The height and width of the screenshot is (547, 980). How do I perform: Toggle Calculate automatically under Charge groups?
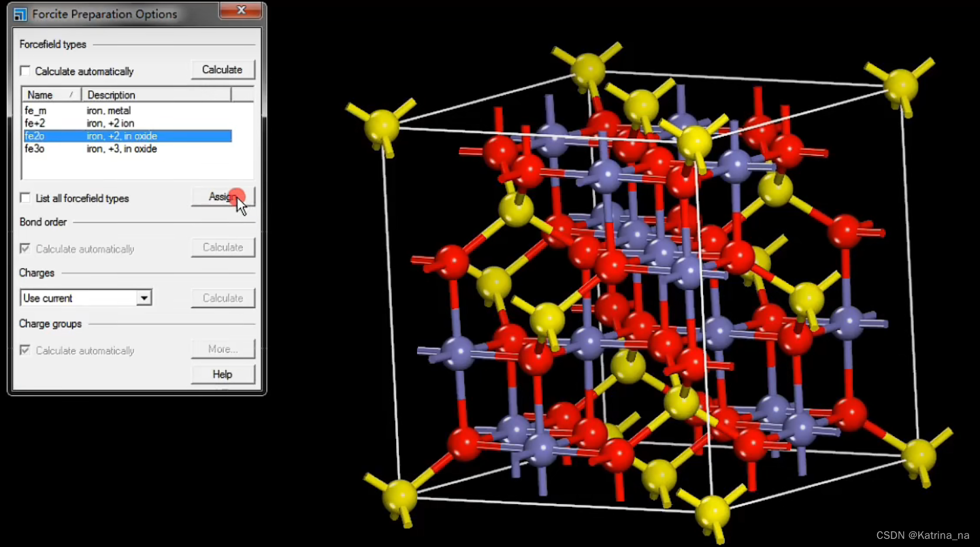[x=25, y=350]
